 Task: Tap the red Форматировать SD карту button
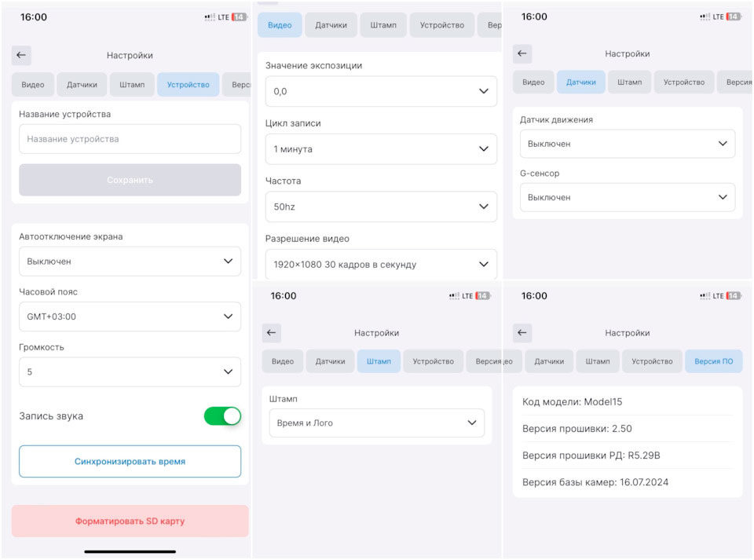[x=130, y=521]
